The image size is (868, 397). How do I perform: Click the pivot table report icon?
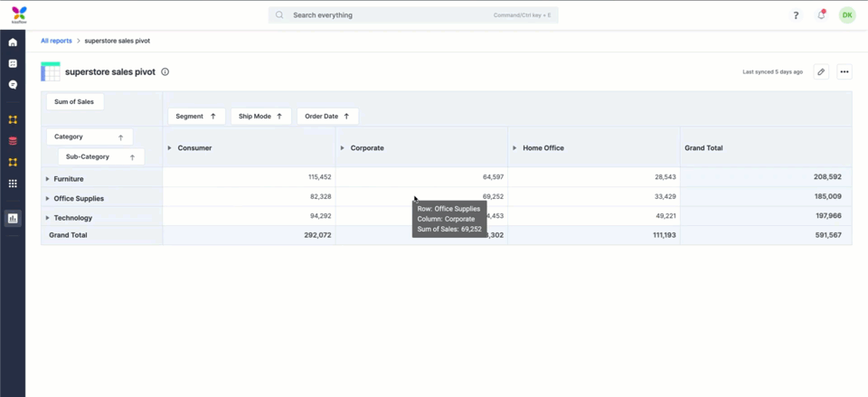(51, 71)
